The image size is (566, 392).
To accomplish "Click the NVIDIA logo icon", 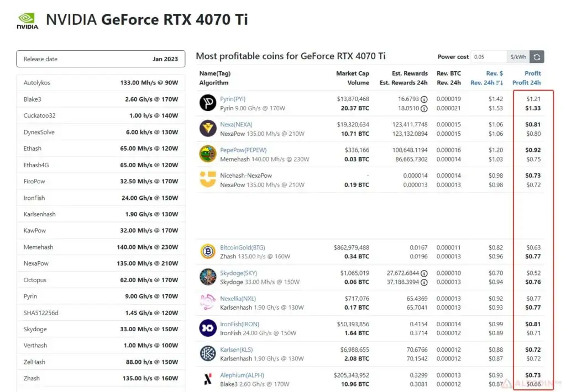I will (x=28, y=21).
